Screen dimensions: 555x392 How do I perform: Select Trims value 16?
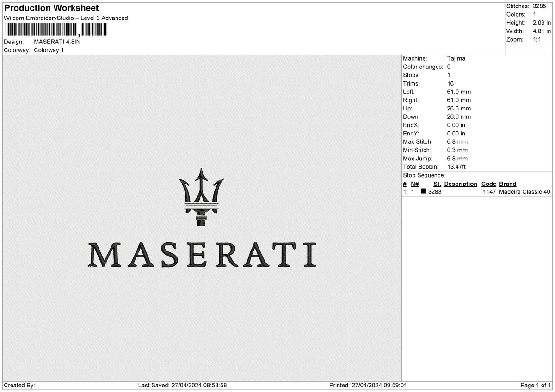[450, 83]
